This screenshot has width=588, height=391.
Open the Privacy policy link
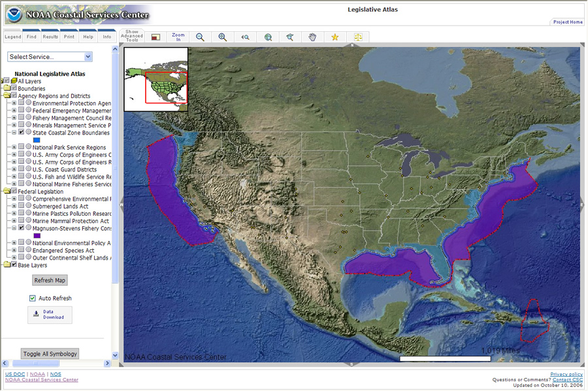tap(566, 374)
